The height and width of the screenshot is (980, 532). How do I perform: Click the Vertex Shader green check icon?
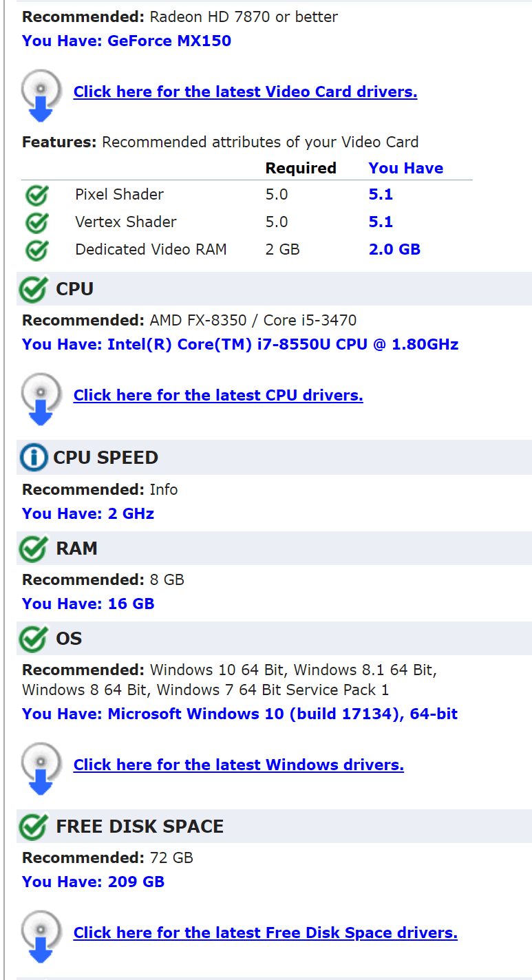[36, 222]
